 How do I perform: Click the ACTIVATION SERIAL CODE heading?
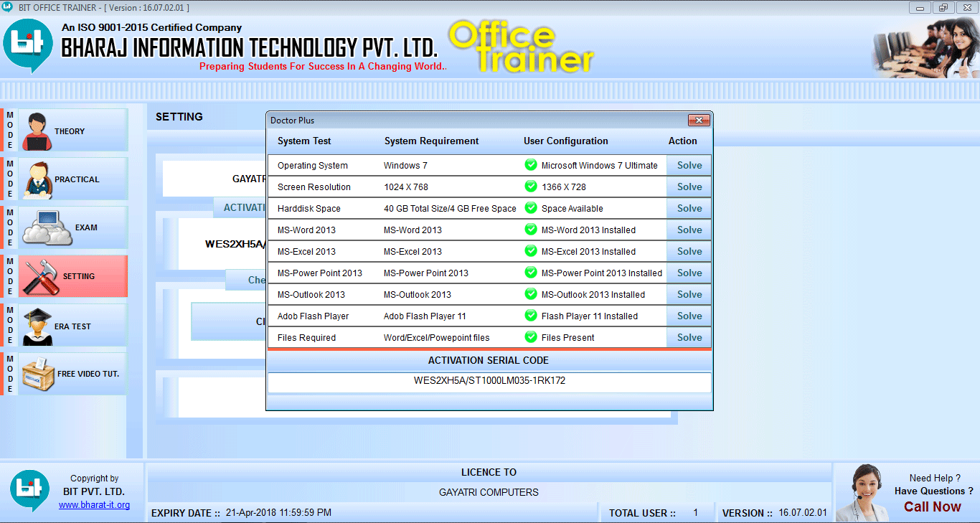(489, 360)
